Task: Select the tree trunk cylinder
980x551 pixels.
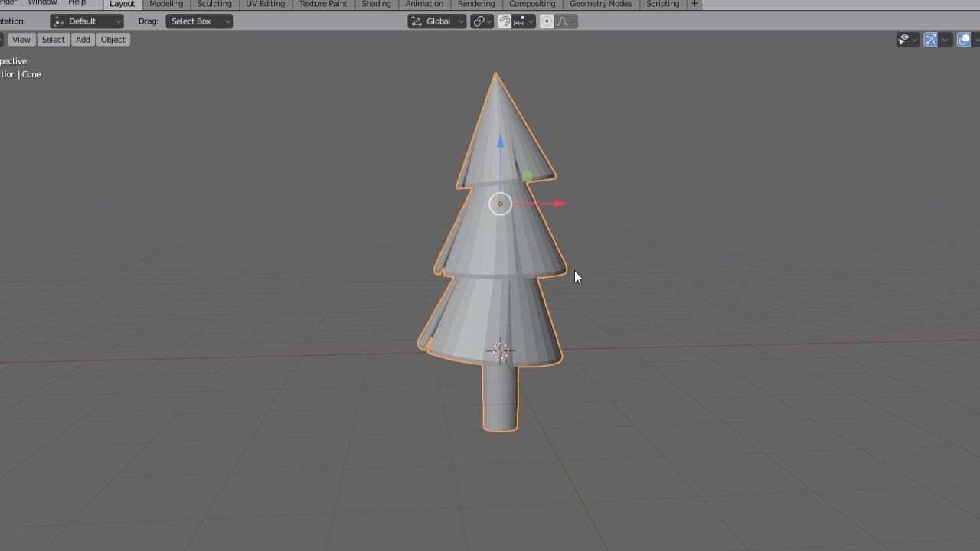Action: pyautogui.click(x=500, y=398)
